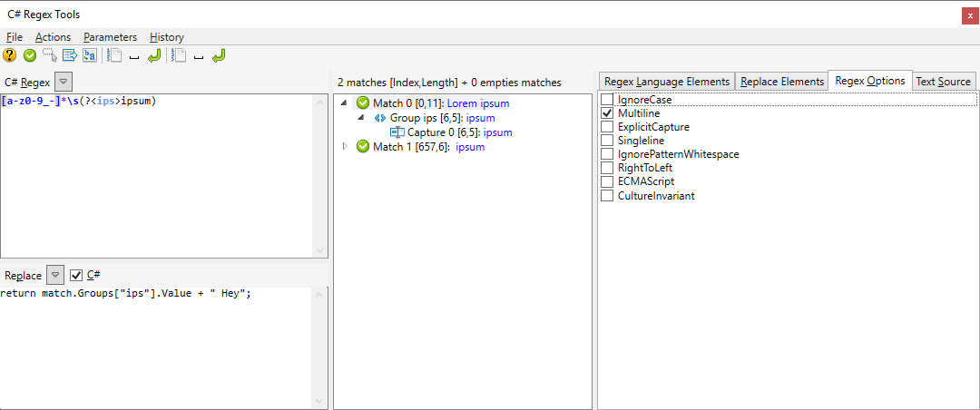Uncheck the C# replace checkbox
980x410 pixels.
(x=76, y=275)
